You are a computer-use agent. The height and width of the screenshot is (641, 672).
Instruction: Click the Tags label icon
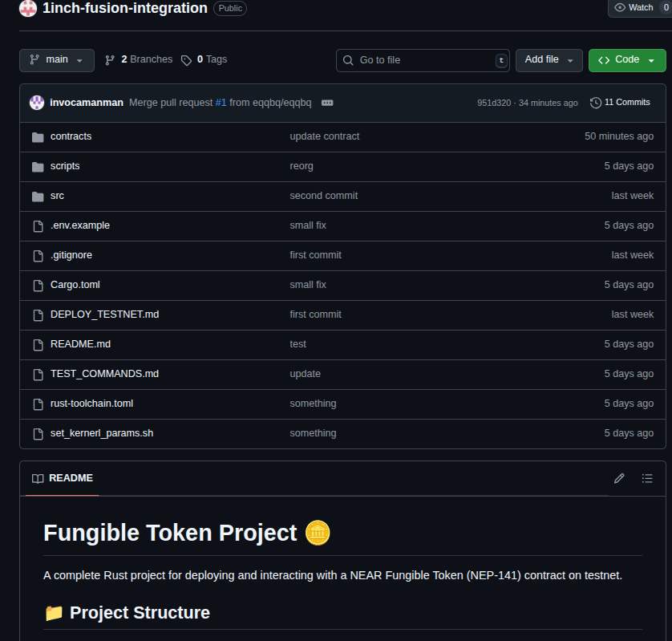[186, 60]
